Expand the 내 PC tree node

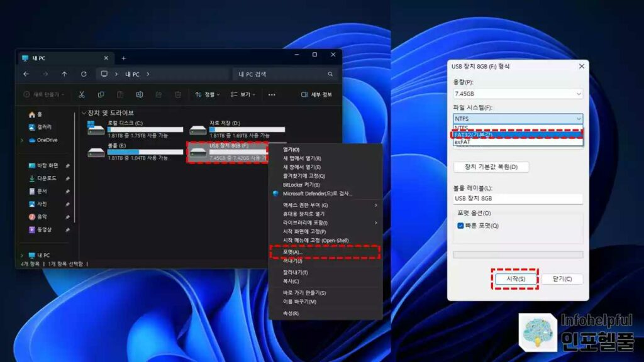click(22, 255)
